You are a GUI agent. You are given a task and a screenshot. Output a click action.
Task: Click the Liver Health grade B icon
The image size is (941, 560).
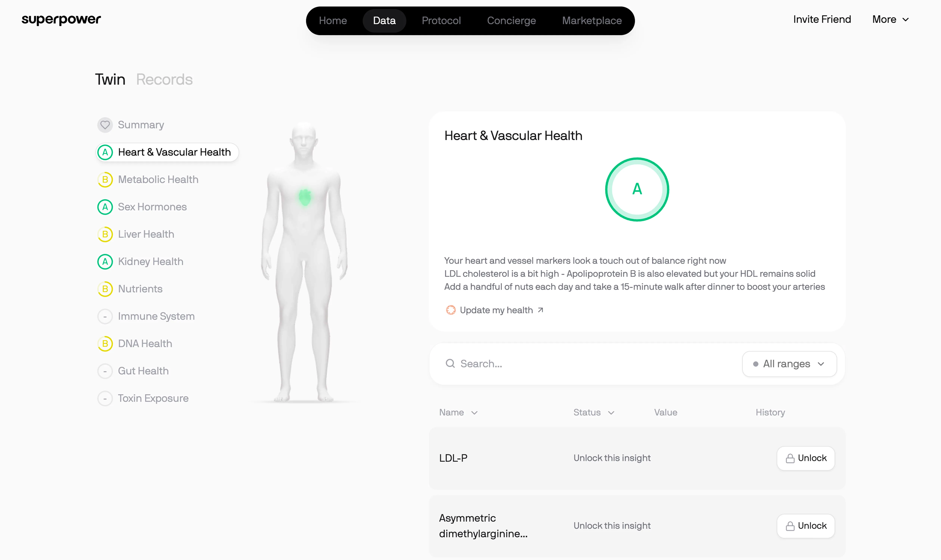[105, 234]
